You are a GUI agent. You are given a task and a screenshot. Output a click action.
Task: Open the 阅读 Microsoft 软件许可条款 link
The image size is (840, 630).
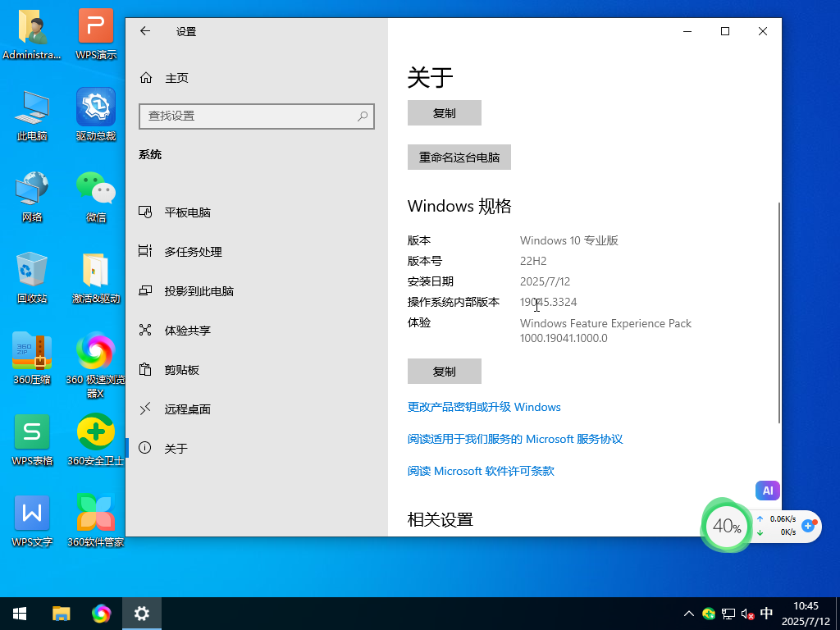(x=481, y=471)
